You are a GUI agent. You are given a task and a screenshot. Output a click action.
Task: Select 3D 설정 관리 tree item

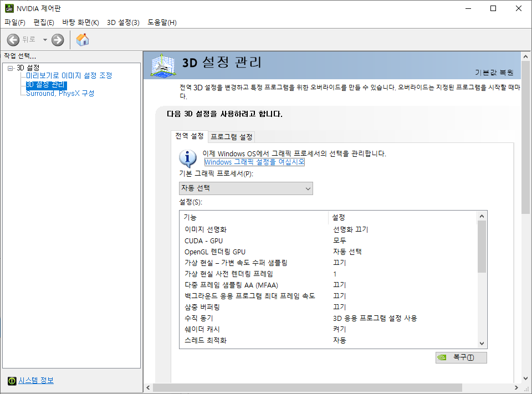coord(46,84)
